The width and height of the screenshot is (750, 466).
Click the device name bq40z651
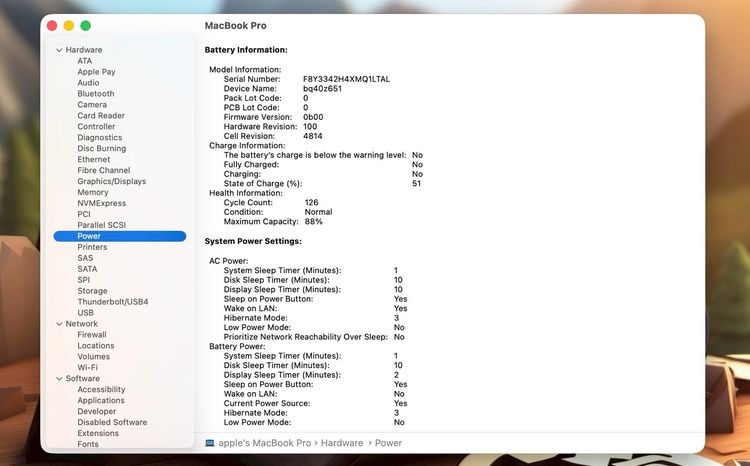322,89
